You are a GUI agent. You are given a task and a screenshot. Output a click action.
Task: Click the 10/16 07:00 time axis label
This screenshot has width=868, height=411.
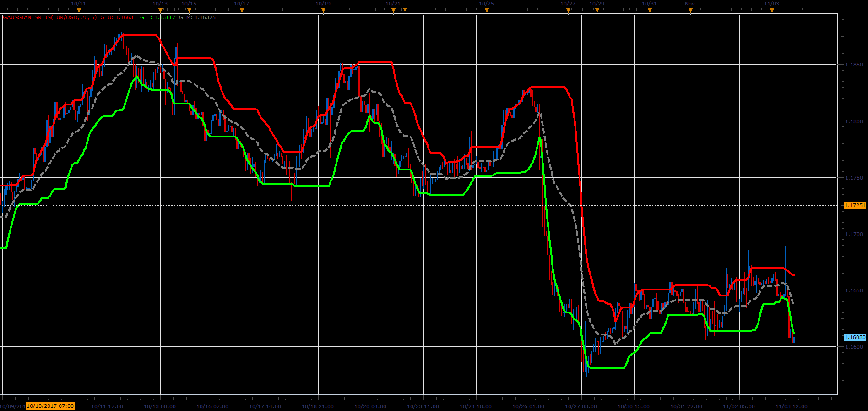[212, 406]
